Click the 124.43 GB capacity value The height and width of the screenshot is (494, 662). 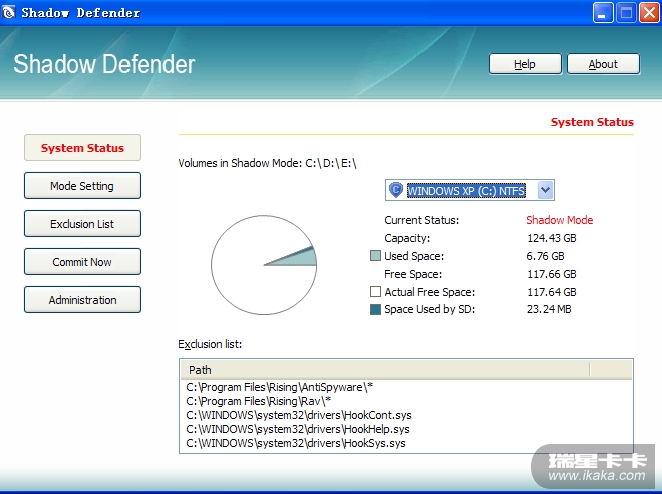click(x=551, y=238)
